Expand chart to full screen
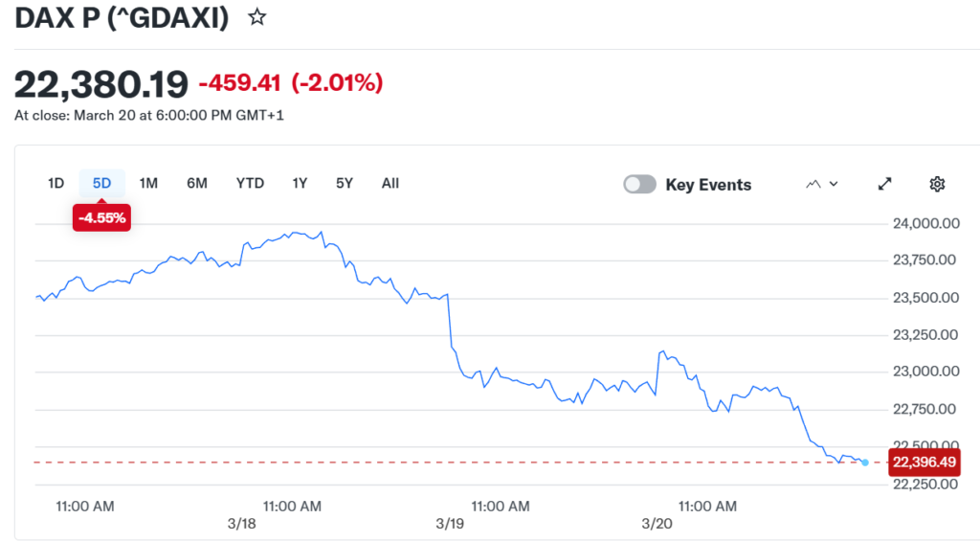 click(885, 184)
